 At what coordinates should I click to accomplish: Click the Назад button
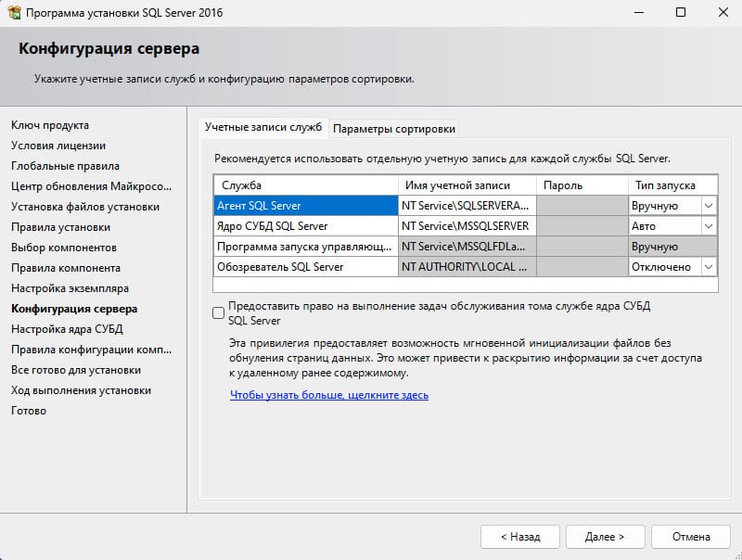tap(520, 537)
